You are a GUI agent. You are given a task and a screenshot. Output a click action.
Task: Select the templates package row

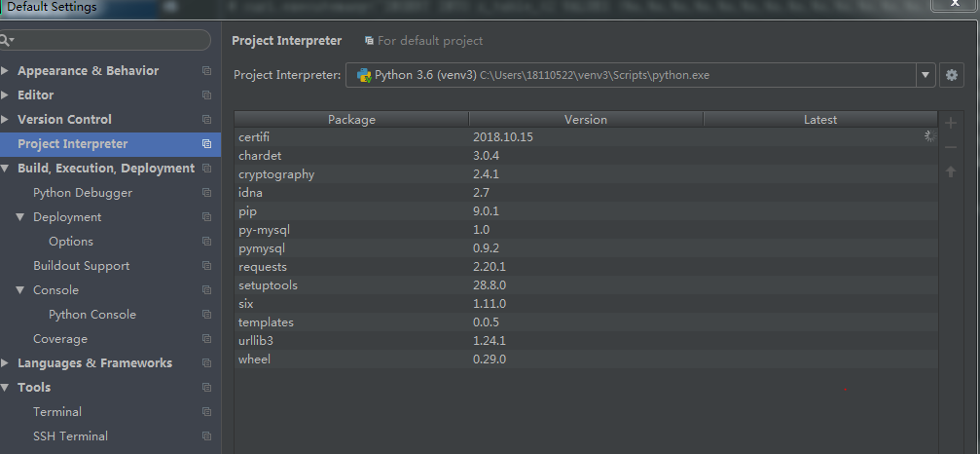[x=586, y=322]
